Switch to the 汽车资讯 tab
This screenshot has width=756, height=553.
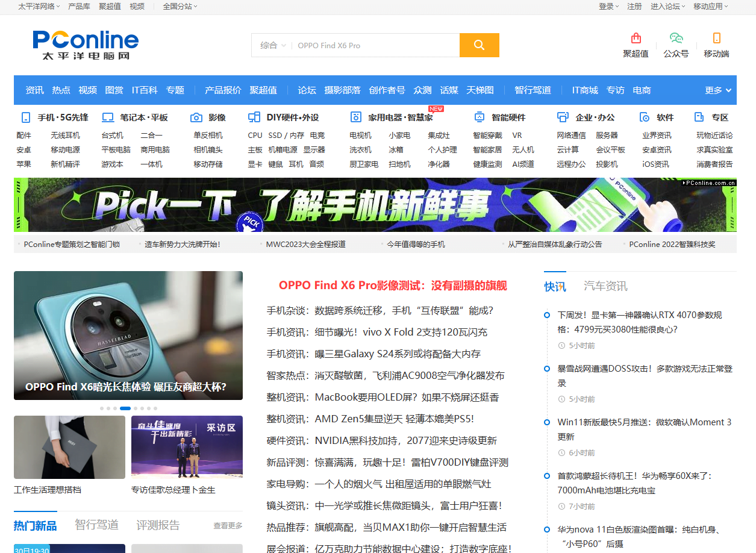tap(605, 286)
